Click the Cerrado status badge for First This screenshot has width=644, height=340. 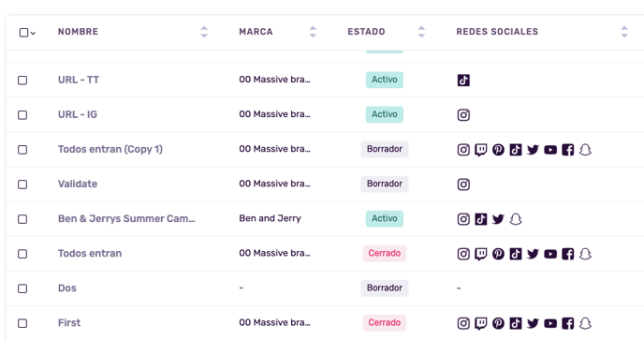coord(385,323)
